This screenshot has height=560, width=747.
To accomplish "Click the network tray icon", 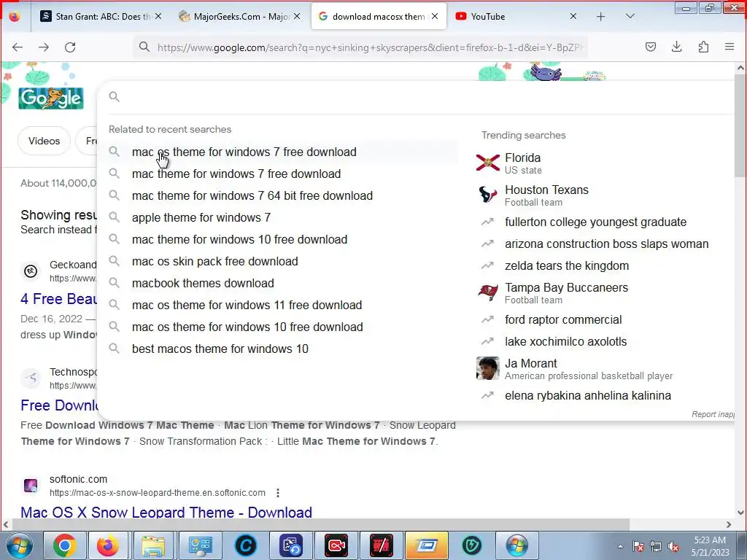I will pos(656,546).
